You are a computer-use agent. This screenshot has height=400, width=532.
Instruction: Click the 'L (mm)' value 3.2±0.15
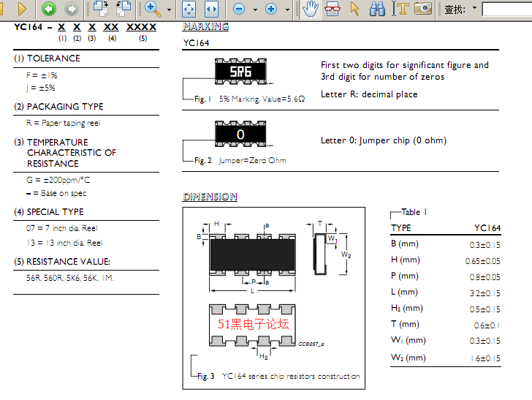[484, 293]
